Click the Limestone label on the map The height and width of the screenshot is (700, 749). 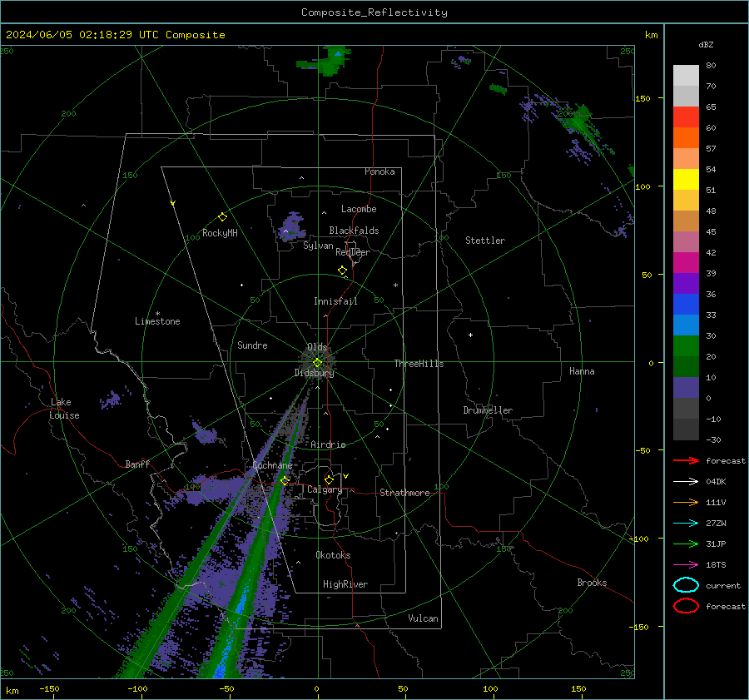pyautogui.click(x=157, y=321)
